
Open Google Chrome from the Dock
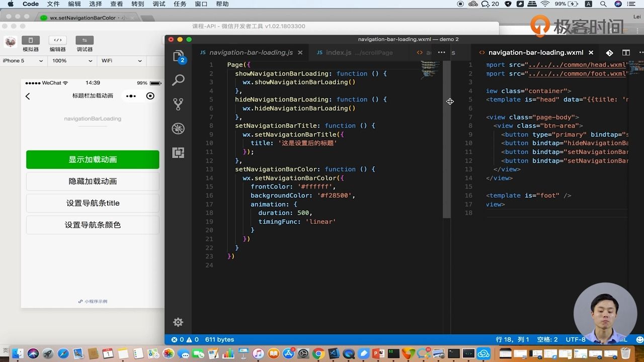coord(317,353)
